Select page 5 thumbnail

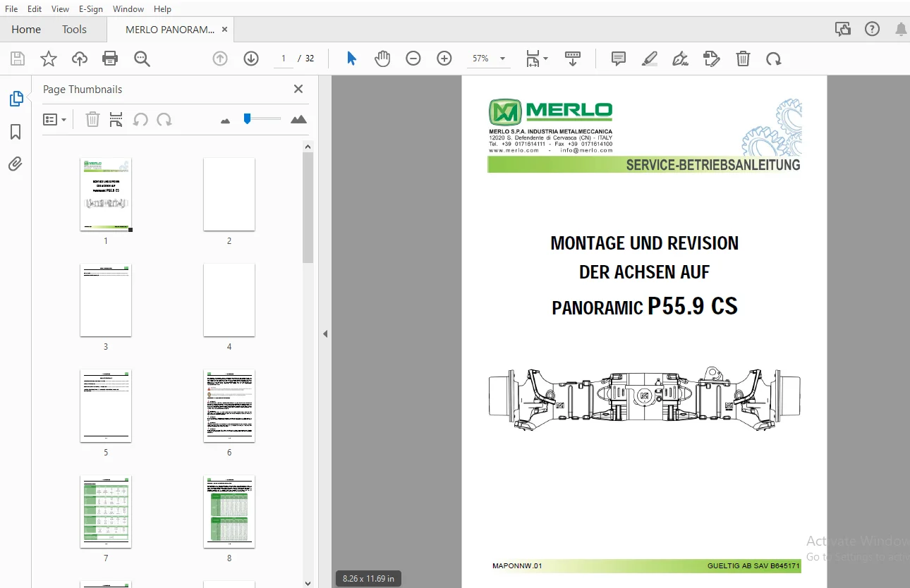pos(106,406)
